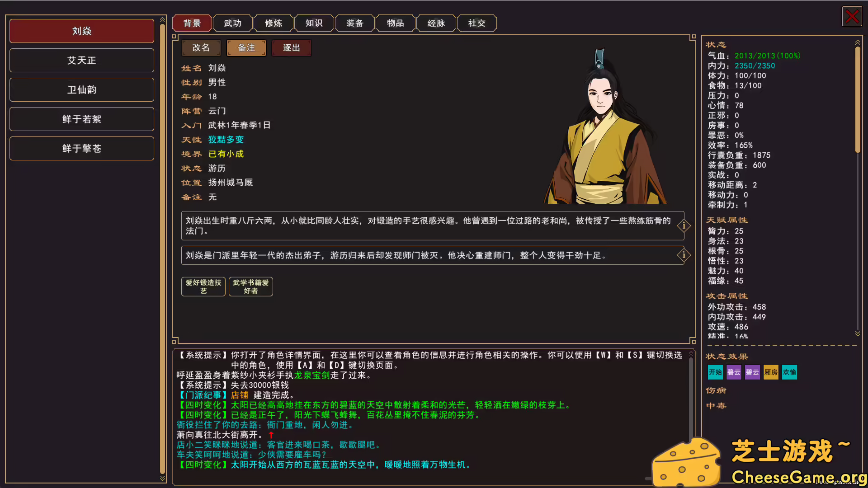Click the 爱好锻造技艺 trait tag
The height and width of the screenshot is (488, 868).
[x=203, y=286]
